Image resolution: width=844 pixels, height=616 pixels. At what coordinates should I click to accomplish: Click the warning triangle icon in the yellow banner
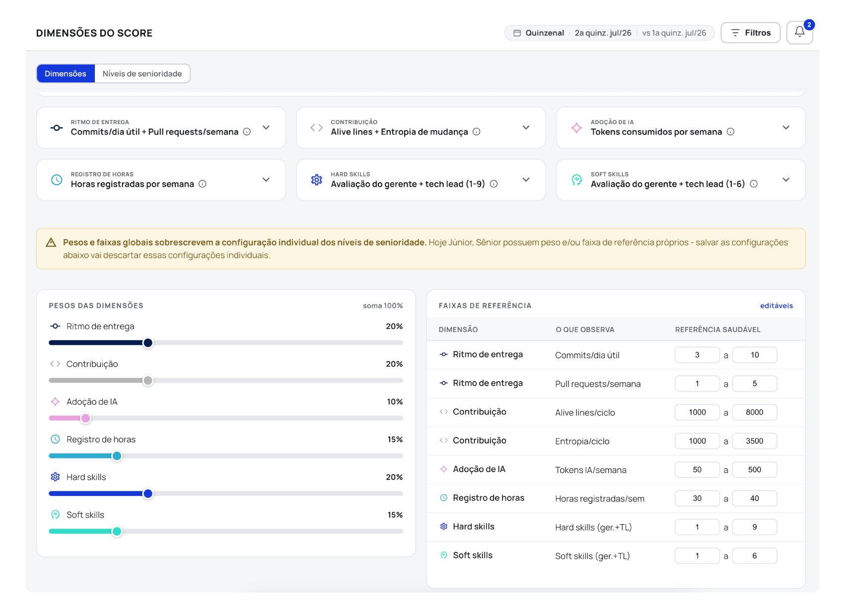(51, 242)
